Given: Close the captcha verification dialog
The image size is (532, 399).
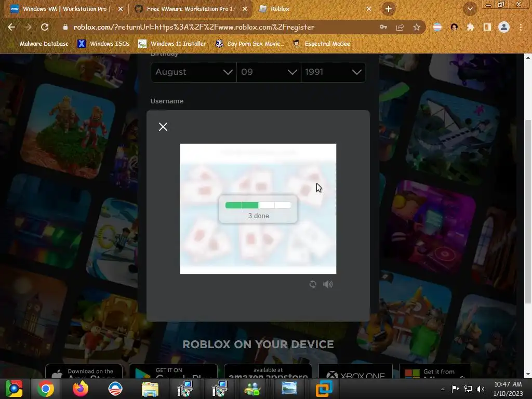Looking at the screenshot, I should (163, 127).
